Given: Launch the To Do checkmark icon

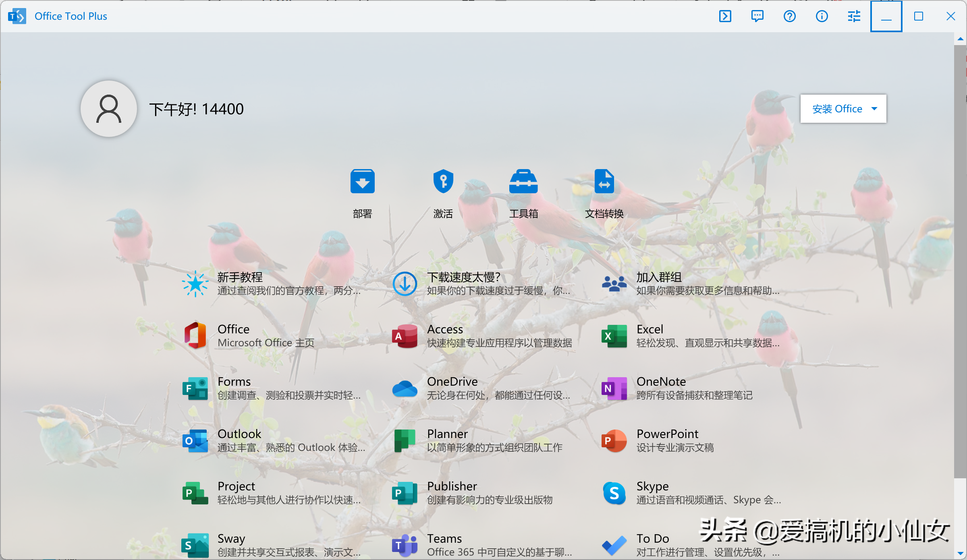Looking at the screenshot, I should [x=614, y=545].
